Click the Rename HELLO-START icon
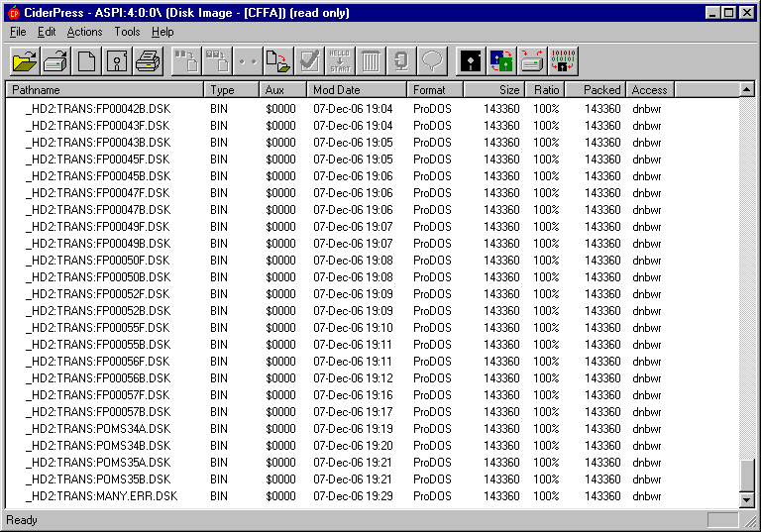761x532 pixels. 340,61
